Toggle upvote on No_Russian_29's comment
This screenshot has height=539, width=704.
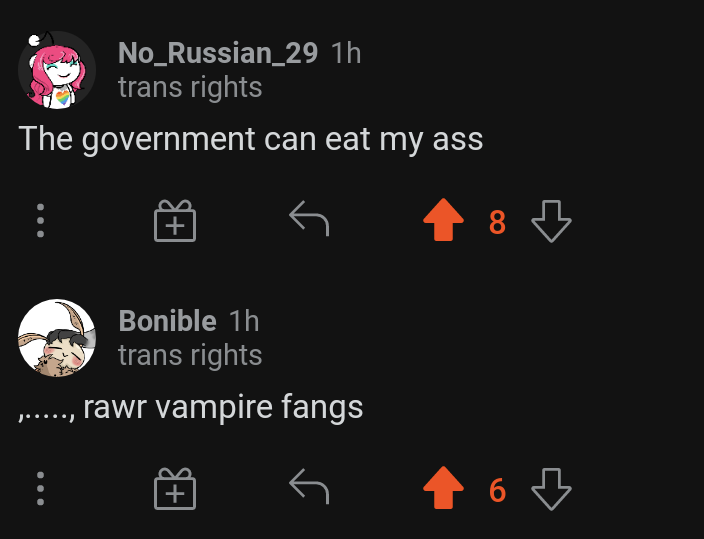click(443, 220)
